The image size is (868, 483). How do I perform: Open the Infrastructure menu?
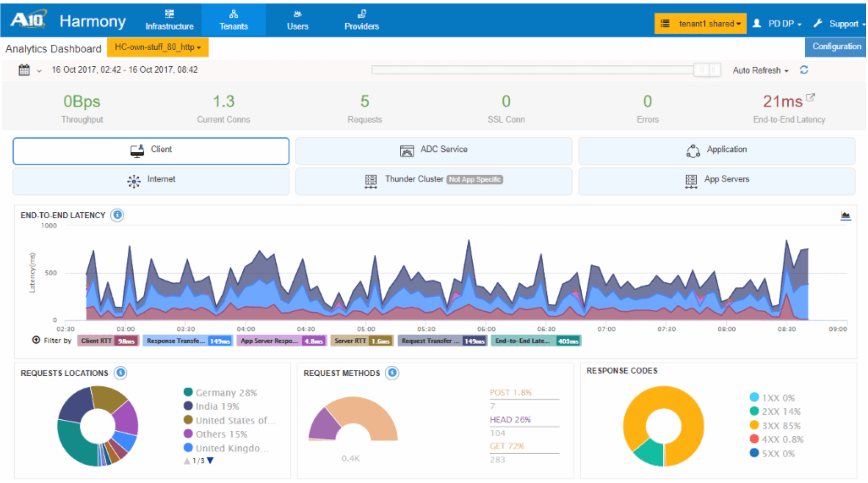tap(170, 20)
